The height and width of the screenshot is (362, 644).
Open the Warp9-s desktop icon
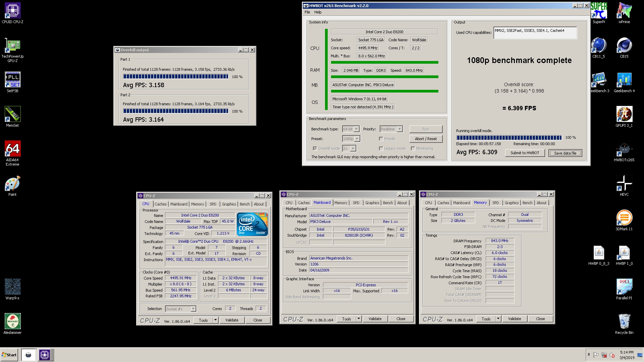12,290
